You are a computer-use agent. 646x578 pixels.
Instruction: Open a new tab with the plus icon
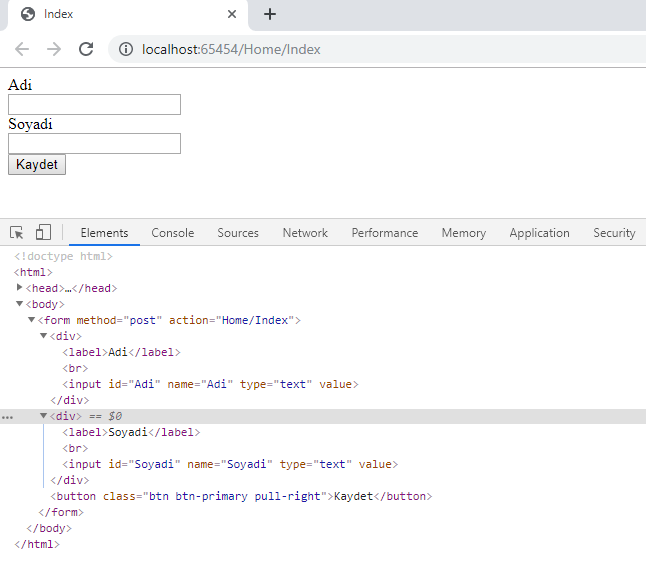click(270, 14)
